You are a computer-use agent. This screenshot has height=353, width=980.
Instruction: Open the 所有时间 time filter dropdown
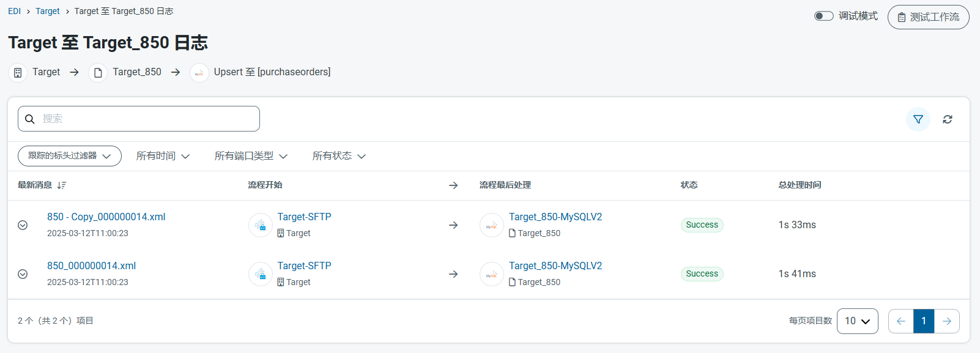pos(163,156)
